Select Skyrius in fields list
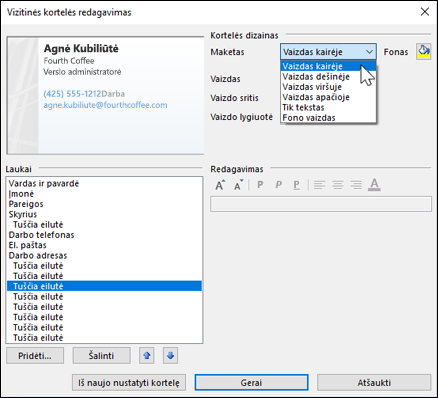This screenshot has height=398, width=438. [104, 214]
